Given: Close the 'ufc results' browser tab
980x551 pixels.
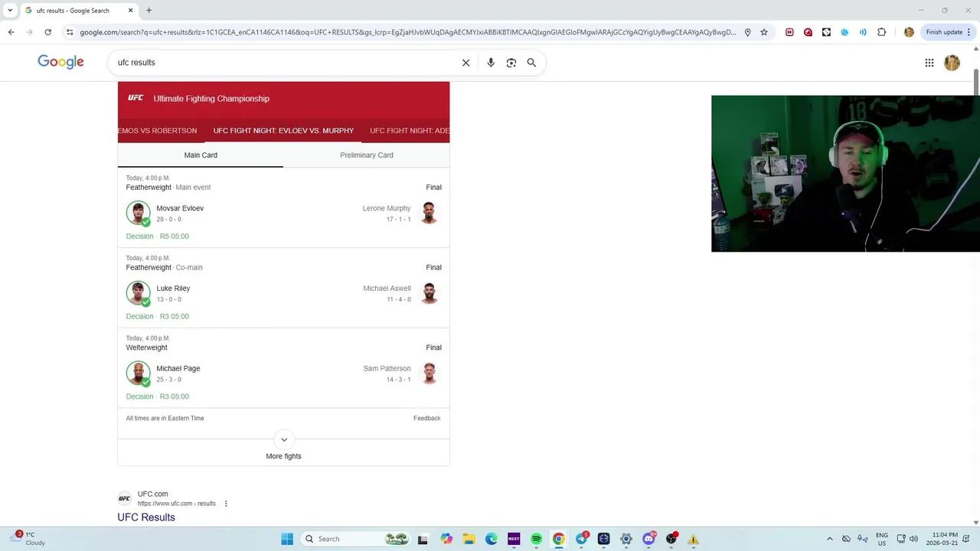Looking at the screenshot, I should [x=131, y=11].
